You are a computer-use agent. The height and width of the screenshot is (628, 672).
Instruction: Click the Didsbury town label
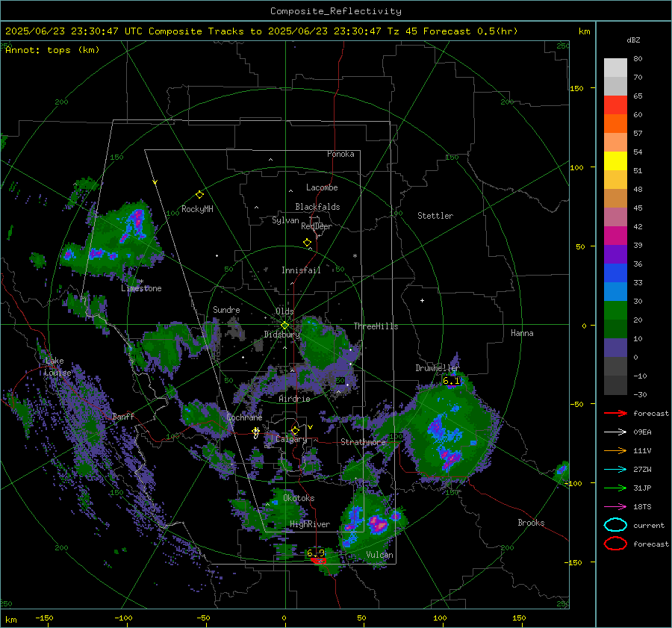click(x=281, y=335)
